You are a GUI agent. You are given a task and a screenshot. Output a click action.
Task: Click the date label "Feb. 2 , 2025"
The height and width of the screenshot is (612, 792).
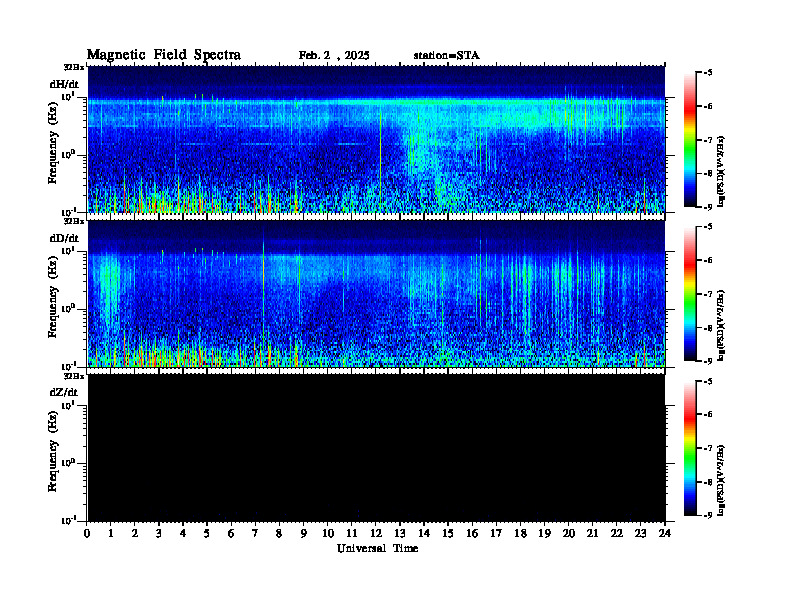(x=334, y=56)
